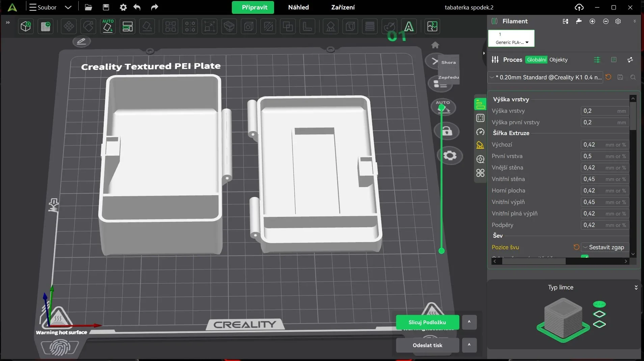Viewport: 644px width, 361px height.
Task: Toggle advanced settings mode switch
Action: coord(597,60)
